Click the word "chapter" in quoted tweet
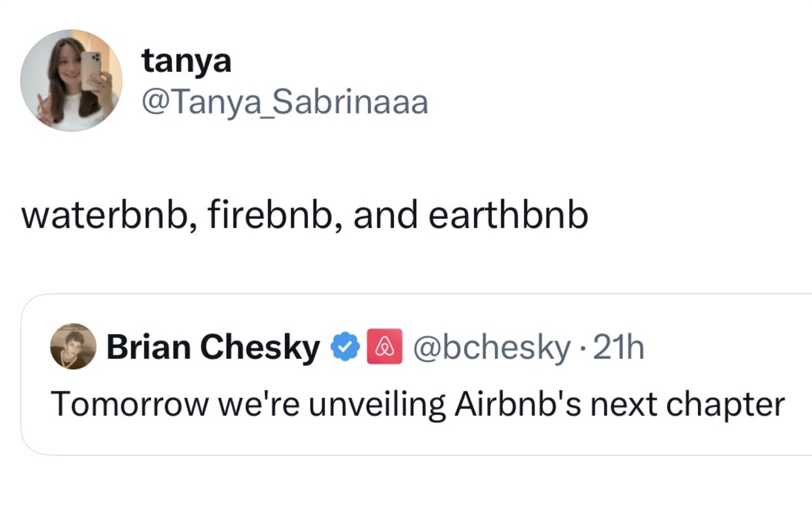 (x=725, y=404)
